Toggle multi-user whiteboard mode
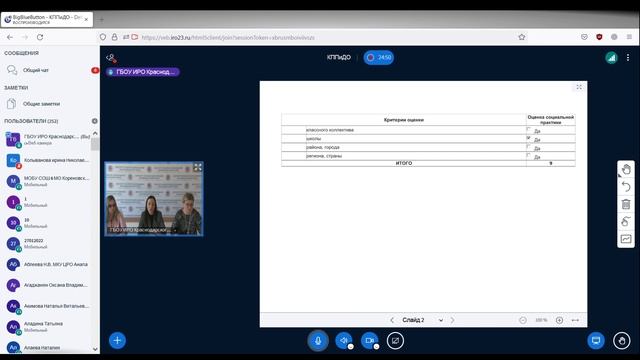The image size is (640, 360). 626,221
